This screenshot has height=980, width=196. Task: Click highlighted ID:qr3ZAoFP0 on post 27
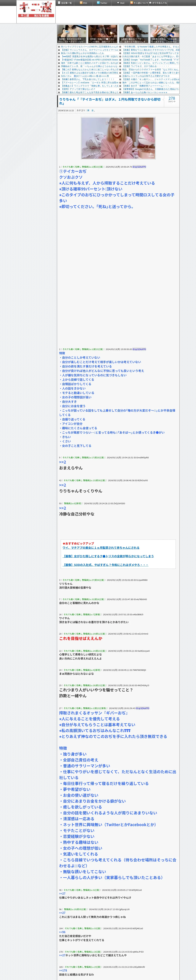[143, 708]
